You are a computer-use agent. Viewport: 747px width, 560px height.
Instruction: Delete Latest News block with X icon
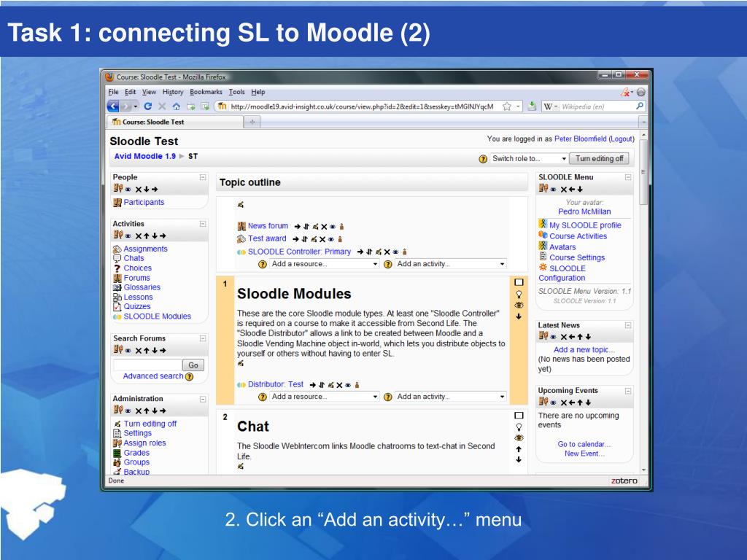pos(564,337)
